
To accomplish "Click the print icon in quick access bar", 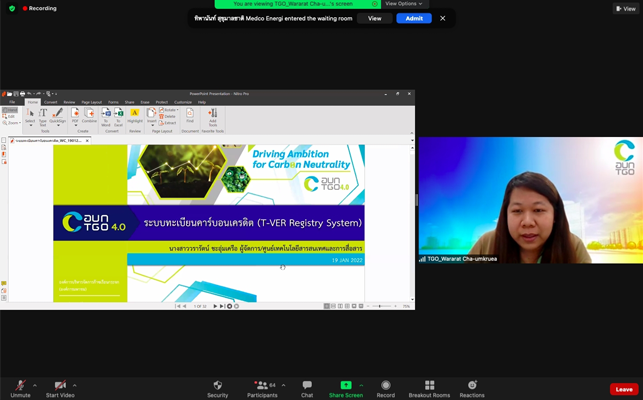I will coord(23,94).
